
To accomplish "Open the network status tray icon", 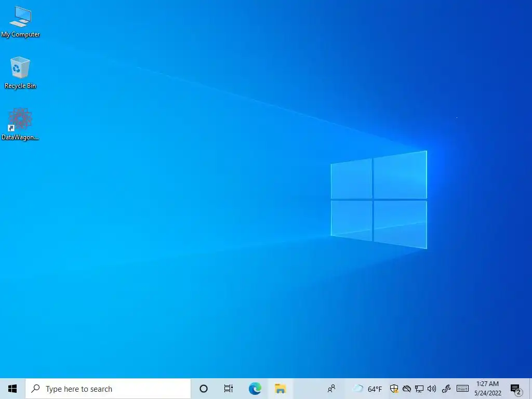I will point(419,389).
